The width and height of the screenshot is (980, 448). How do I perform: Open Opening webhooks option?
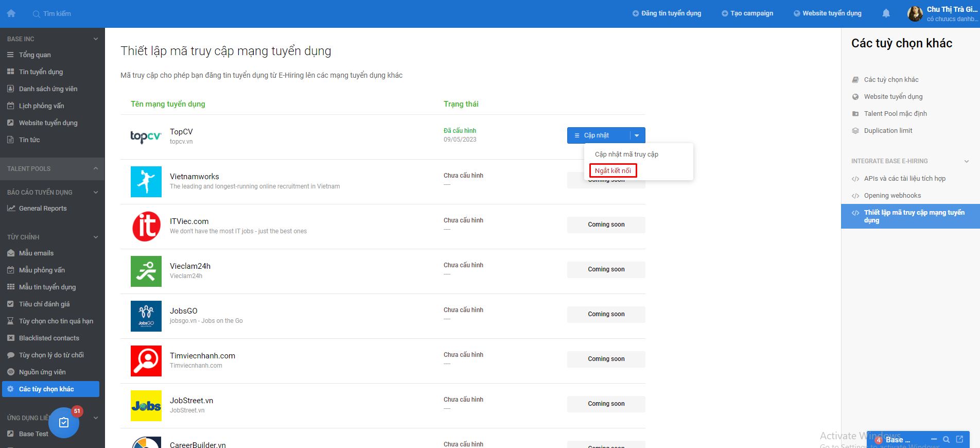tap(892, 196)
